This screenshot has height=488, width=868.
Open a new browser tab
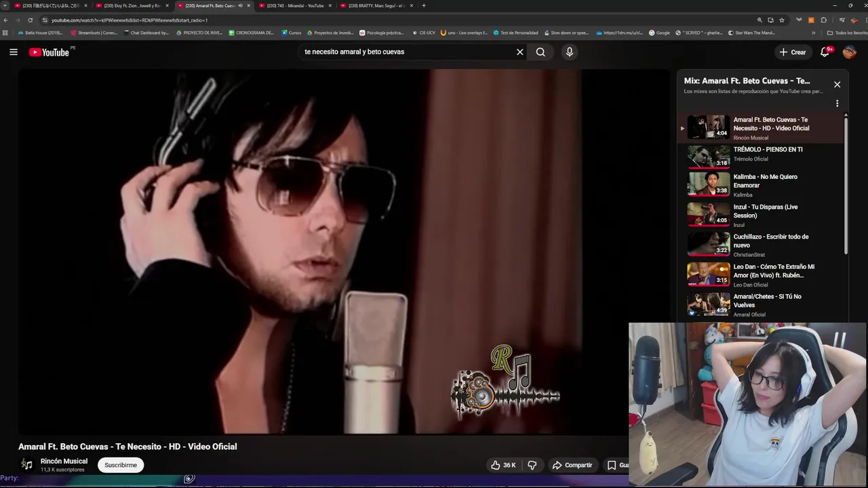(424, 5)
